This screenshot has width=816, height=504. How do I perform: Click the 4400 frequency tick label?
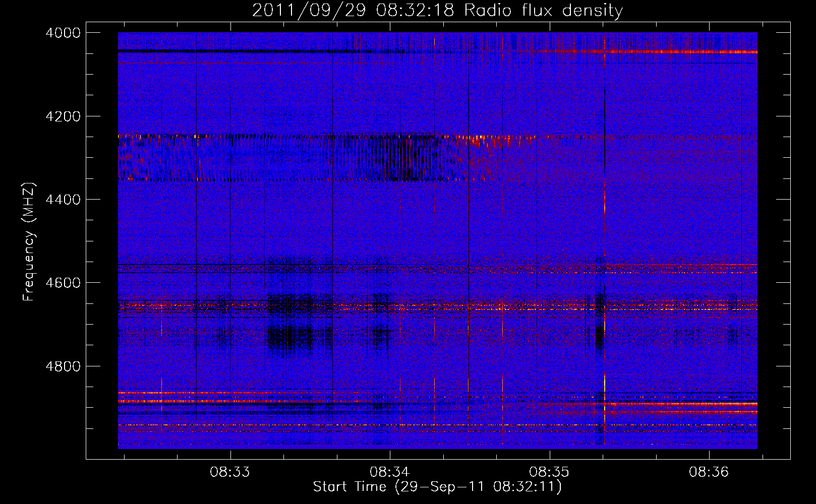pyautogui.click(x=63, y=200)
